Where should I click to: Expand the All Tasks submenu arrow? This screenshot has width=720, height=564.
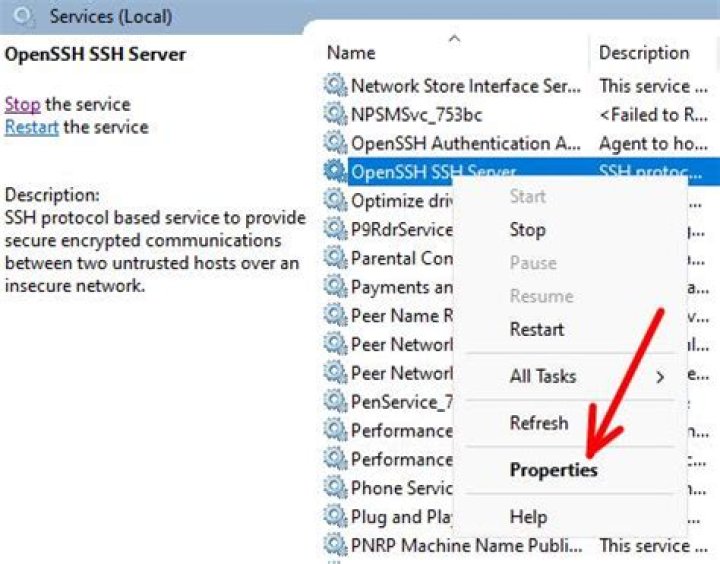660,377
